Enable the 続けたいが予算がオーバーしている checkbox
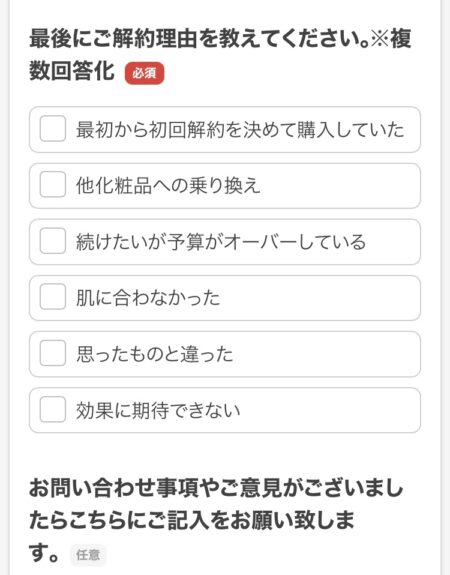450x575 pixels. pyautogui.click(x=53, y=241)
